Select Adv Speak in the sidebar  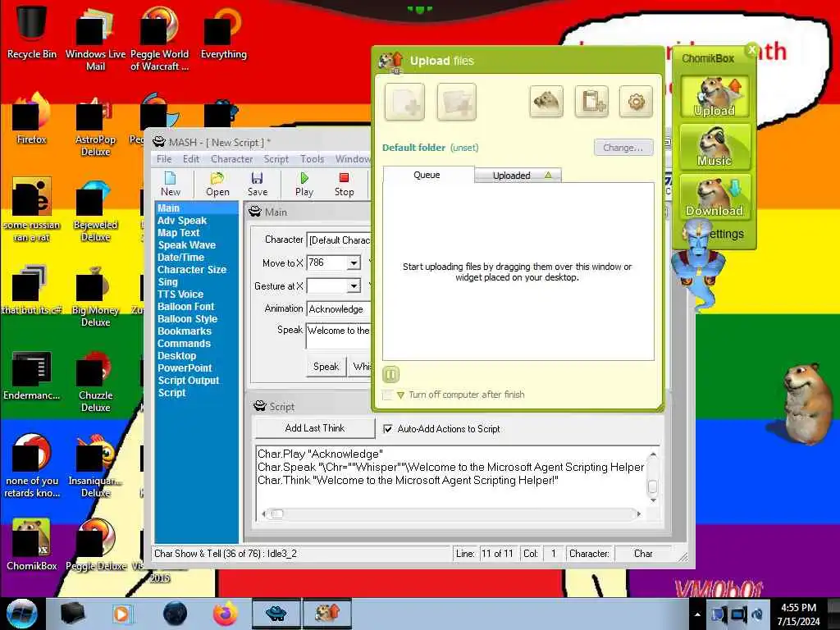click(181, 220)
